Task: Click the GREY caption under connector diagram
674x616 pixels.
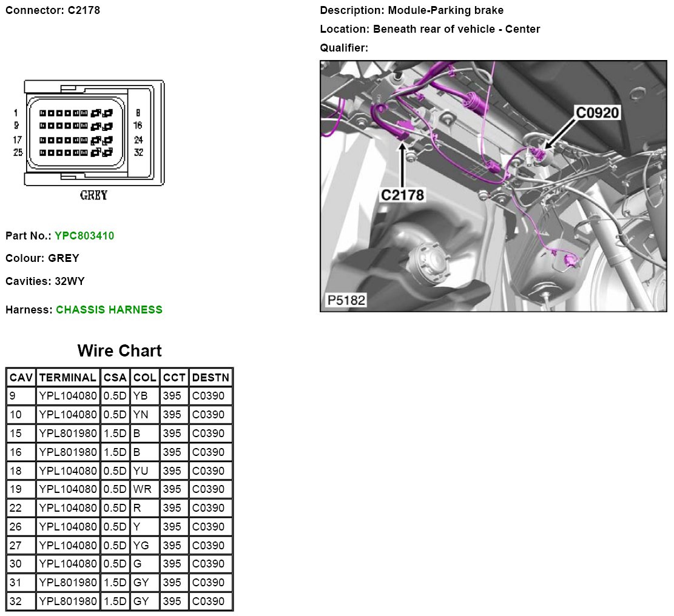Action: point(93,195)
